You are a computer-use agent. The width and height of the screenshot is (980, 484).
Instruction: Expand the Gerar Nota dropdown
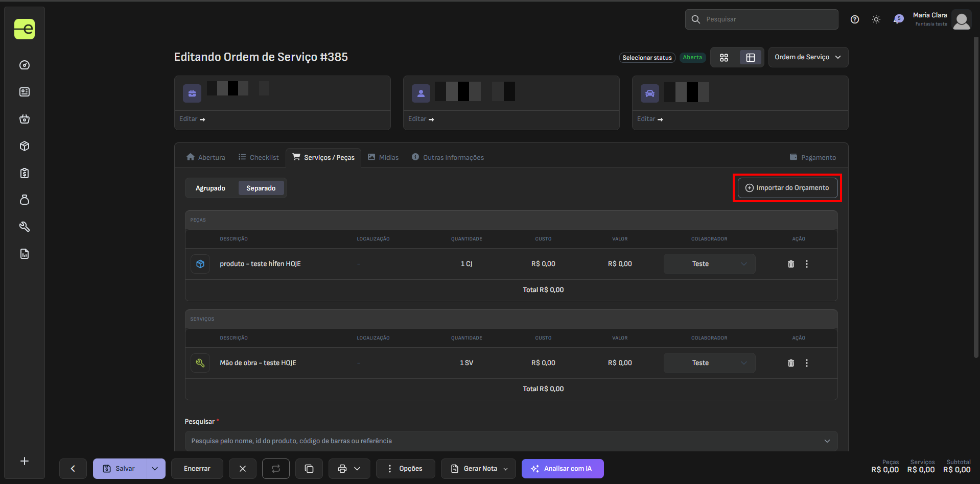(x=506, y=469)
